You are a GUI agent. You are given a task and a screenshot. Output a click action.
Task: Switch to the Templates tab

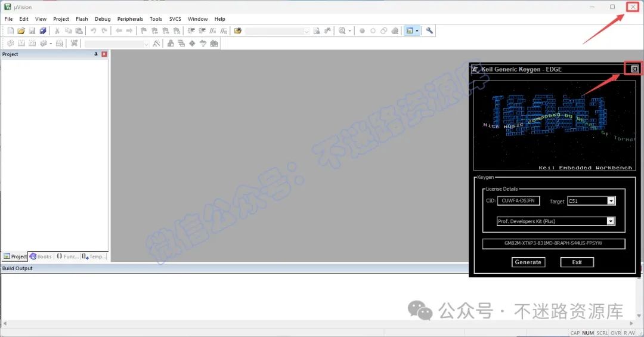[x=94, y=256]
